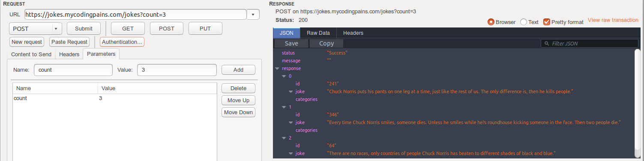Collapse the joke entry with id 241
The height and width of the screenshot is (161, 644).
click(x=291, y=91)
